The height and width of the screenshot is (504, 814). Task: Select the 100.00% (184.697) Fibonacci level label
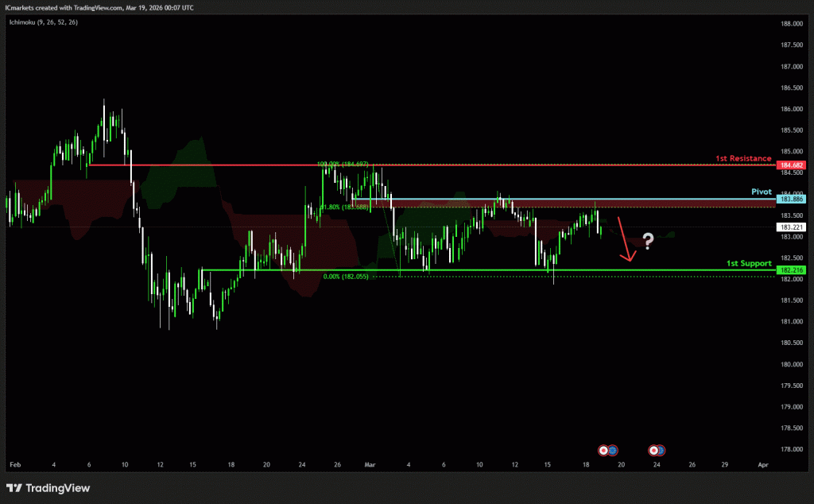[x=342, y=165]
